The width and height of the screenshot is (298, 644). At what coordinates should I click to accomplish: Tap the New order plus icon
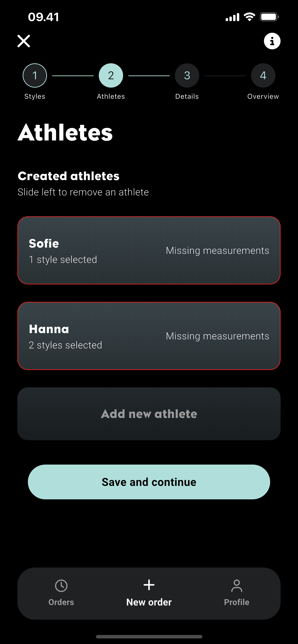pyautogui.click(x=149, y=585)
